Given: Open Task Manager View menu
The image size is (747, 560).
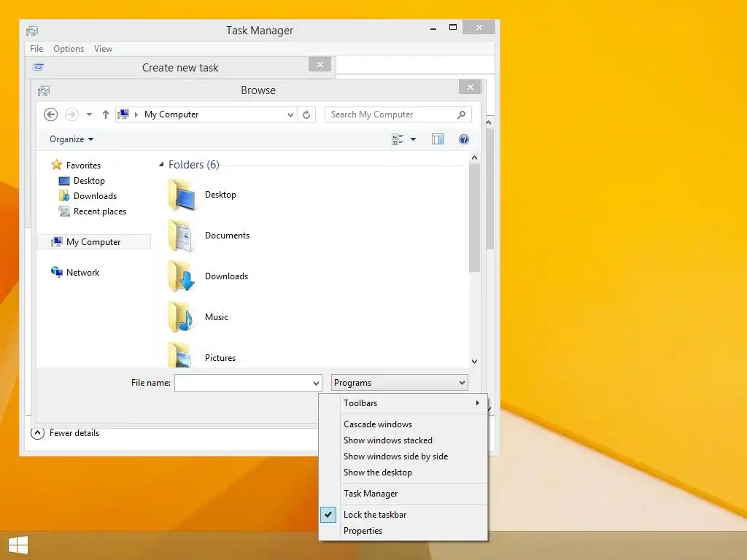Looking at the screenshot, I should (103, 49).
